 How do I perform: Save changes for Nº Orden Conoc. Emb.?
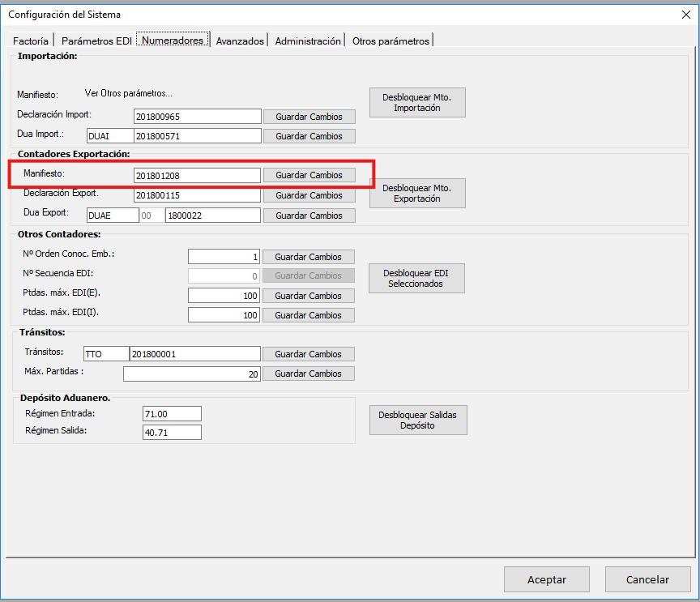308,257
